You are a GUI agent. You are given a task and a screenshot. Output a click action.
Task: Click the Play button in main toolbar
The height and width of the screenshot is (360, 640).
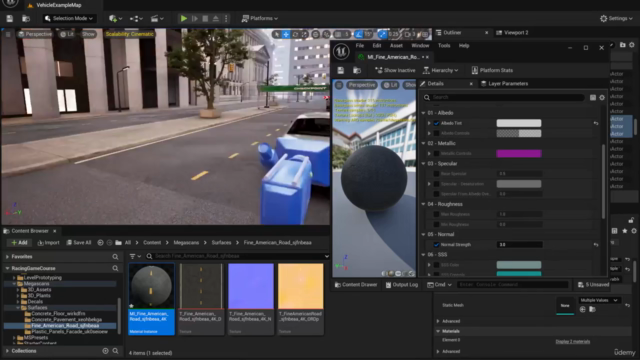(184, 18)
